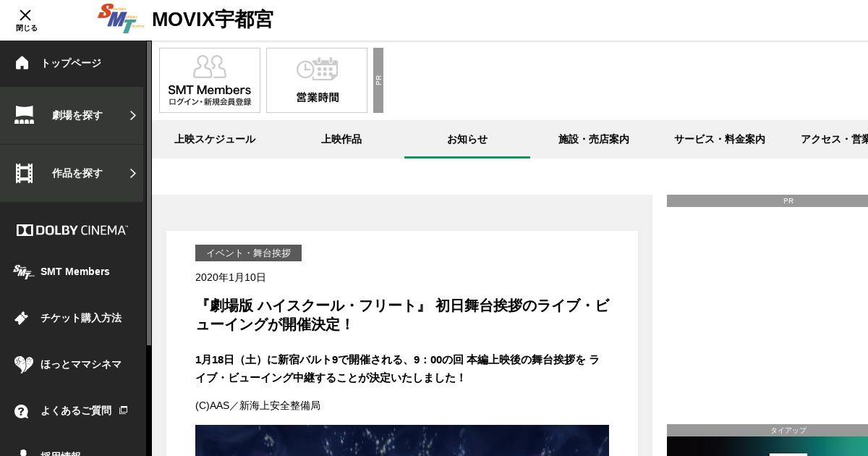Click the 2020年1月10日 date text
The image size is (868, 456).
point(231,277)
